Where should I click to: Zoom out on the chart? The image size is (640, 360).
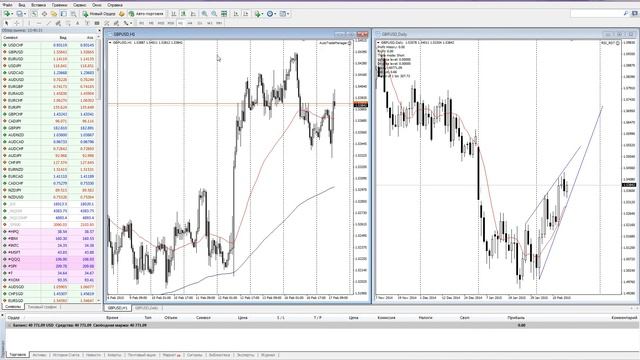tap(214, 13)
